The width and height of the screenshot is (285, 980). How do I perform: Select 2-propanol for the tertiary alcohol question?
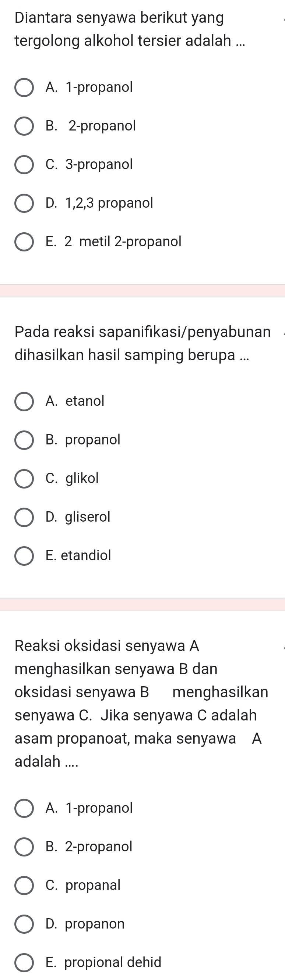[x=24, y=126]
